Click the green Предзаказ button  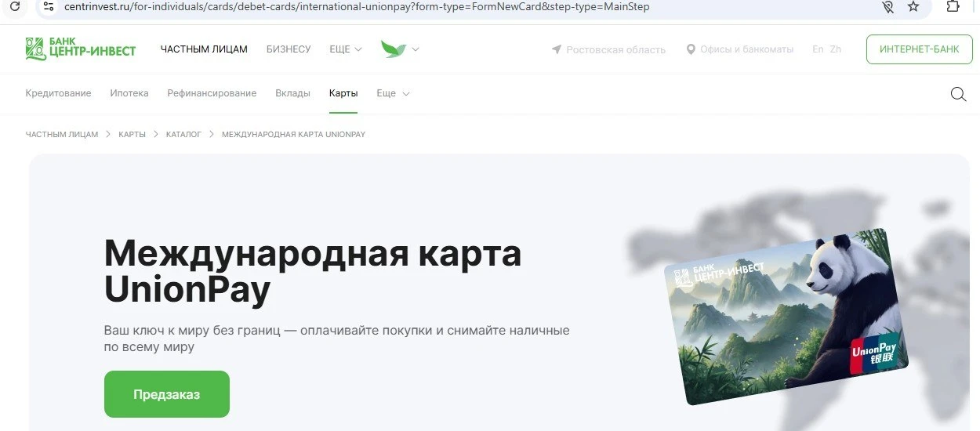point(167,394)
